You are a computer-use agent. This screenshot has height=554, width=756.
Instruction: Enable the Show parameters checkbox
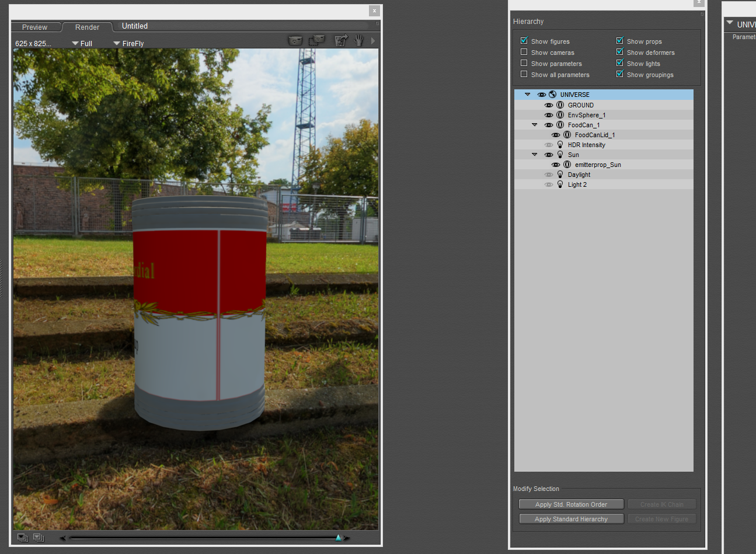tap(524, 63)
